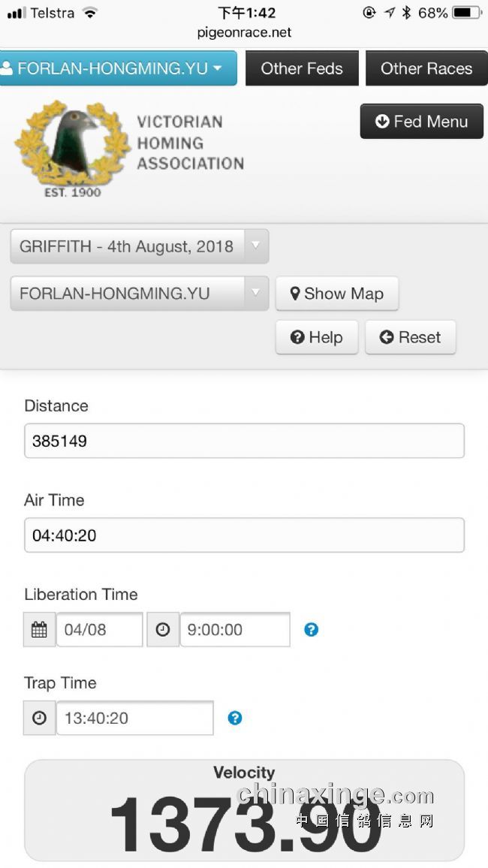This screenshot has width=488, height=868.
Task: Tap the battery icon in status bar
Action: point(467,13)
